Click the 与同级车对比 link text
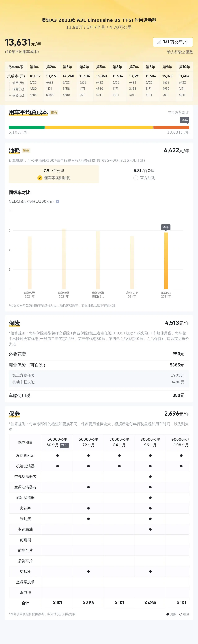198x644 pixels. (x=178, y=112)
